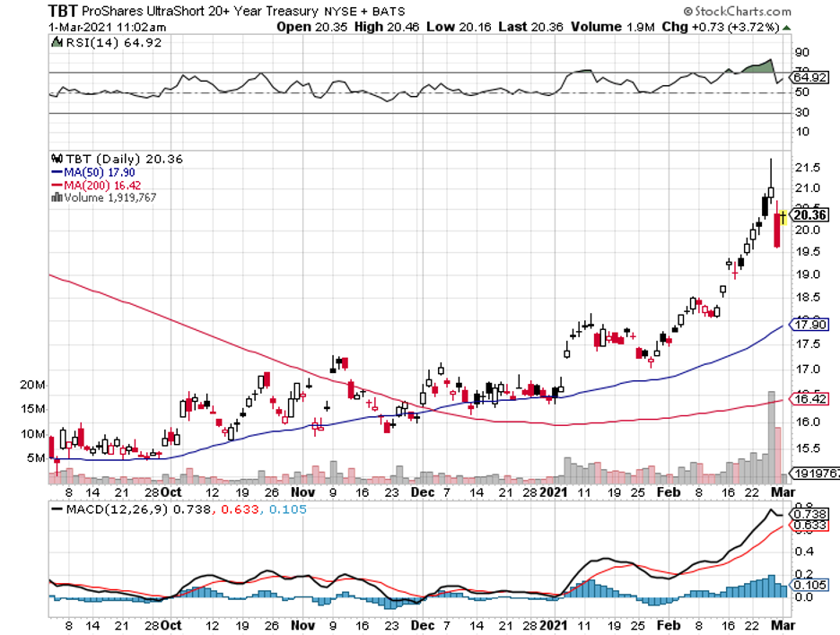The width and height of the screenshot is (840, 635).
Task: Click the 20M volume scale label
Action: [x=33, y=385]
